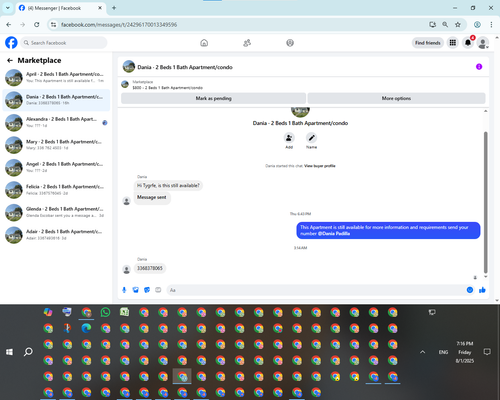This screenshot has height=400, width=500.
Task: Click Dania's chat header title
Action: (x=185, y=67)
